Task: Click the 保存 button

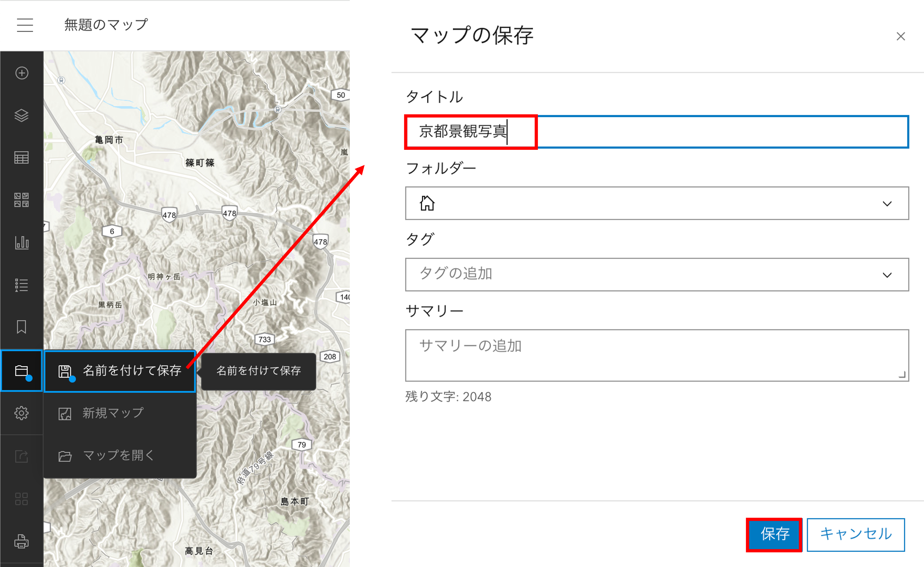Action: pyautogui.click(x=774, y=534)
